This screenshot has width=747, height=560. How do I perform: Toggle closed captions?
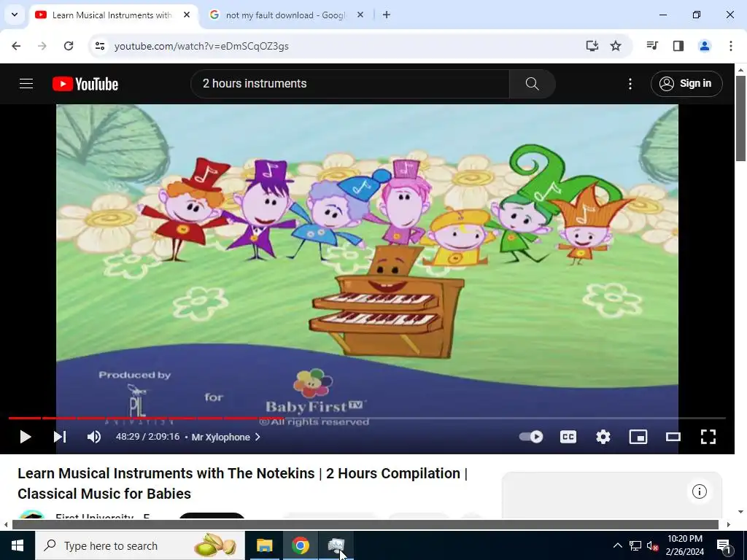[568, 437]
